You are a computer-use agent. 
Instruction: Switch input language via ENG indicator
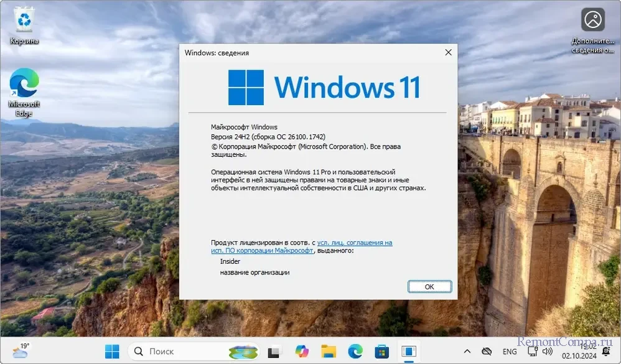click(x=509, y=352)
